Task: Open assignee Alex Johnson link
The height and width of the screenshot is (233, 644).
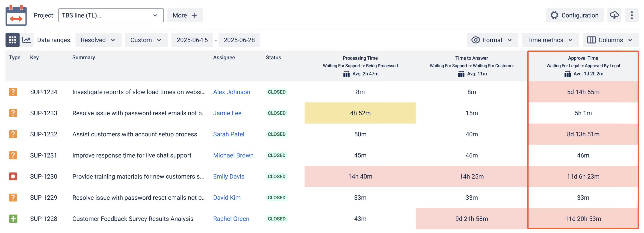Action: click(x=231, y=92)
